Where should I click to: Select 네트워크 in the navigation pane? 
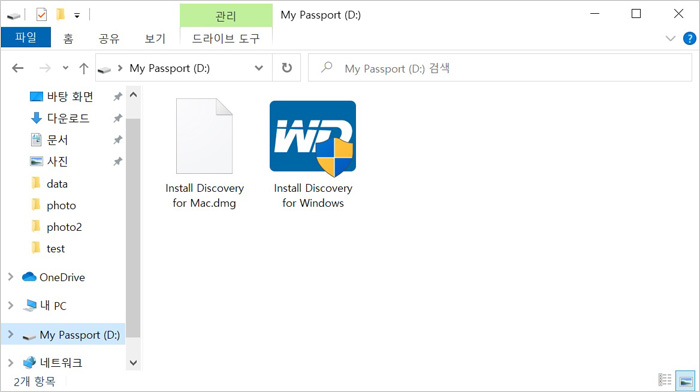pyautogui.click(x=61, y=363)
